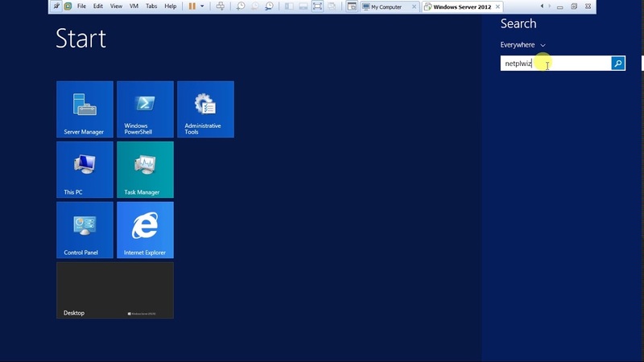Toggle the thumbnail bar view
This screenshot has height=362, width=644.
click(303, 6)
